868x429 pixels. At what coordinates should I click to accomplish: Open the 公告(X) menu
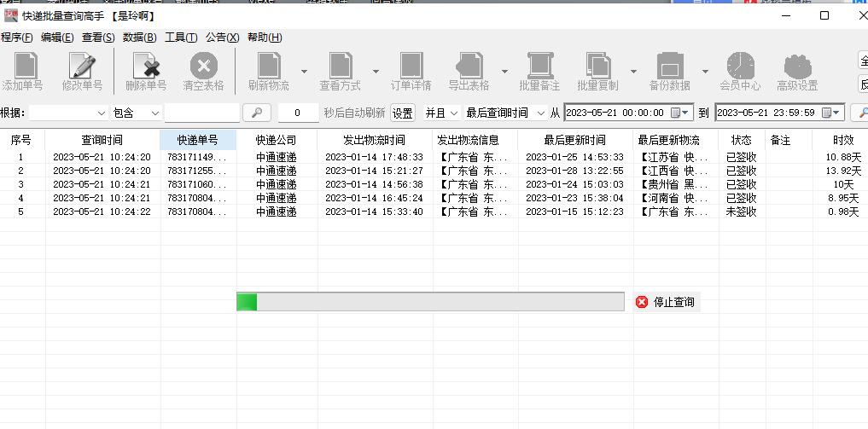223,38
